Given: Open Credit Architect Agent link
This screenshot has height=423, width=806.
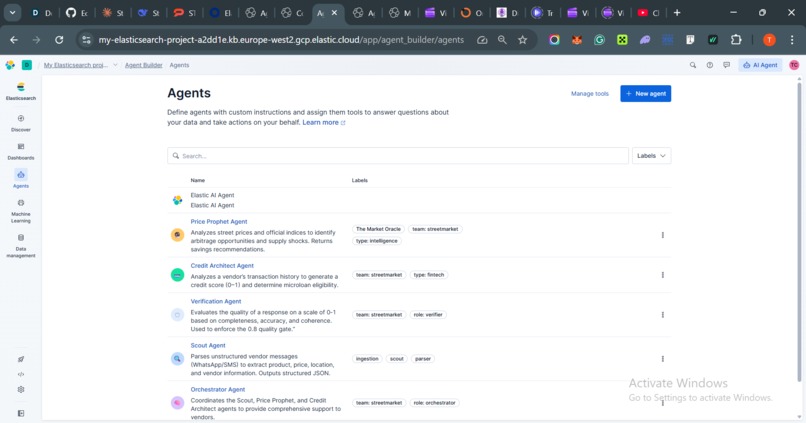Looking at the screenshot, I should (222, 266).
